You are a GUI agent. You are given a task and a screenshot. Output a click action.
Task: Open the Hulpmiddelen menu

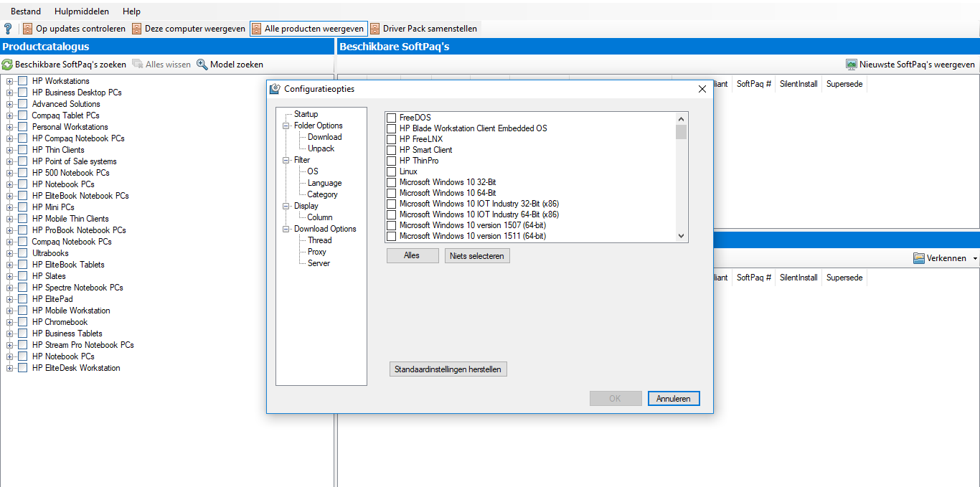82,11
